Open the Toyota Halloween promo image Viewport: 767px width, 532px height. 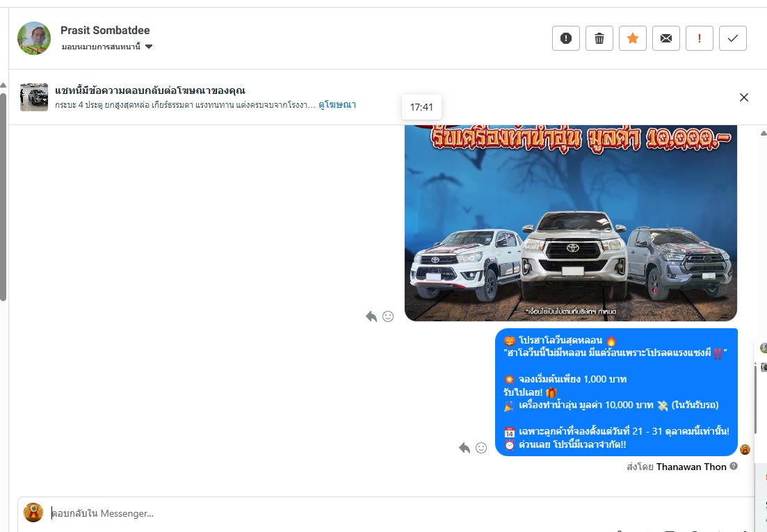[x=571, y=223]
